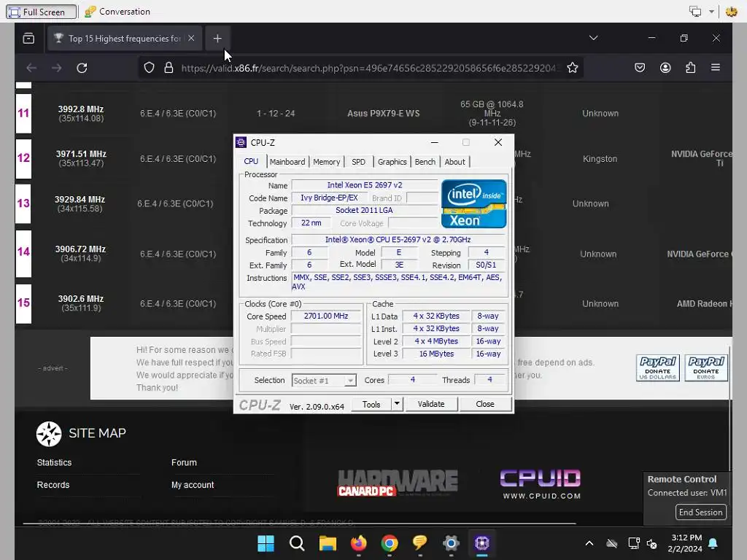Open the Statistics link

(x=54, y=462)
